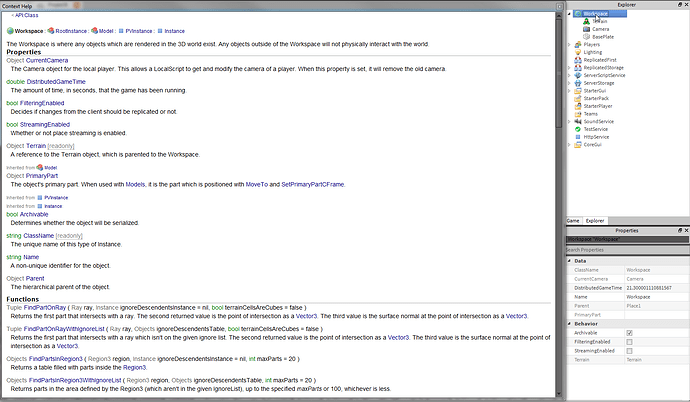The image size is (690, 402).
Task: Click the Workspace globe icon in help header
Action: [10, 31]
